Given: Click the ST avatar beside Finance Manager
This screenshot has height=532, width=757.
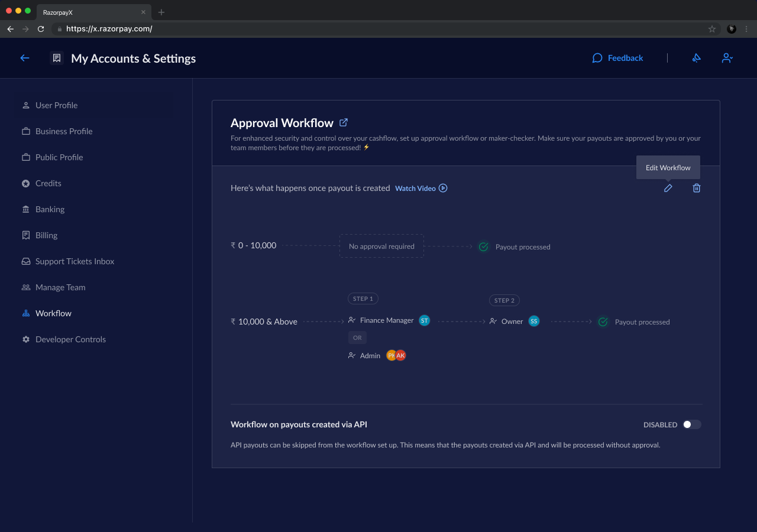Looking at the screenshot, I should tap(424, 320).
